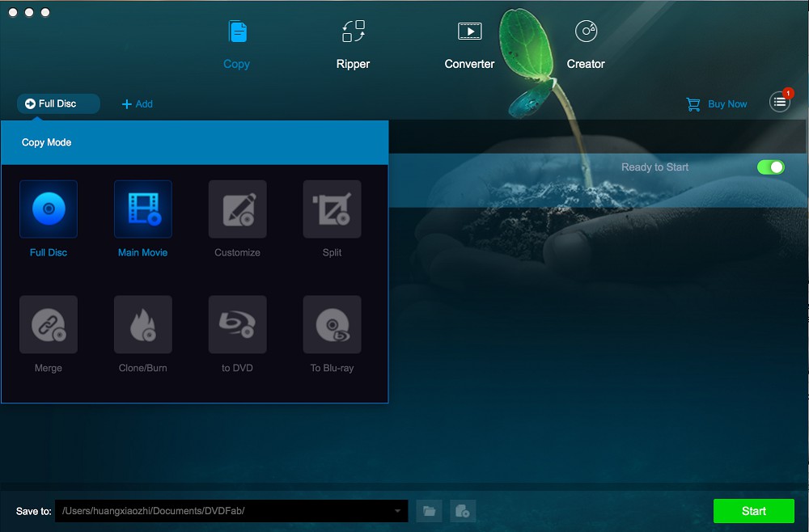Choose the To Blu-ray conversion icon

(x=332, y=325)
